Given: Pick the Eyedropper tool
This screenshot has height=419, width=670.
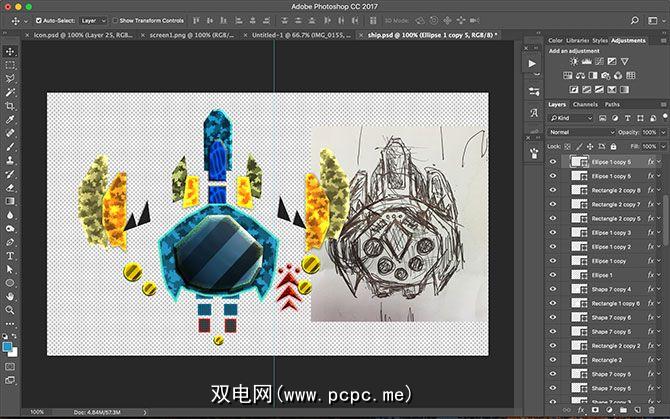Looking at the screenshot, I should pos(10,119).
